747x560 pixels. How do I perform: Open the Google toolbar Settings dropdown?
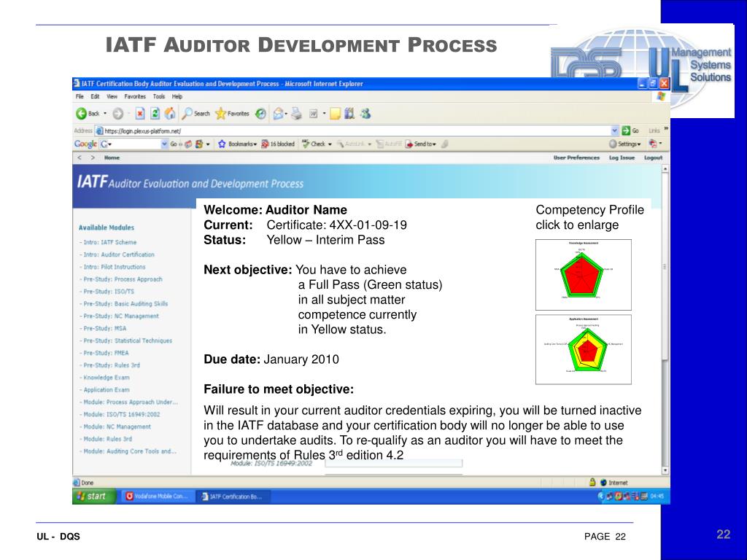[x=624, y=144]
